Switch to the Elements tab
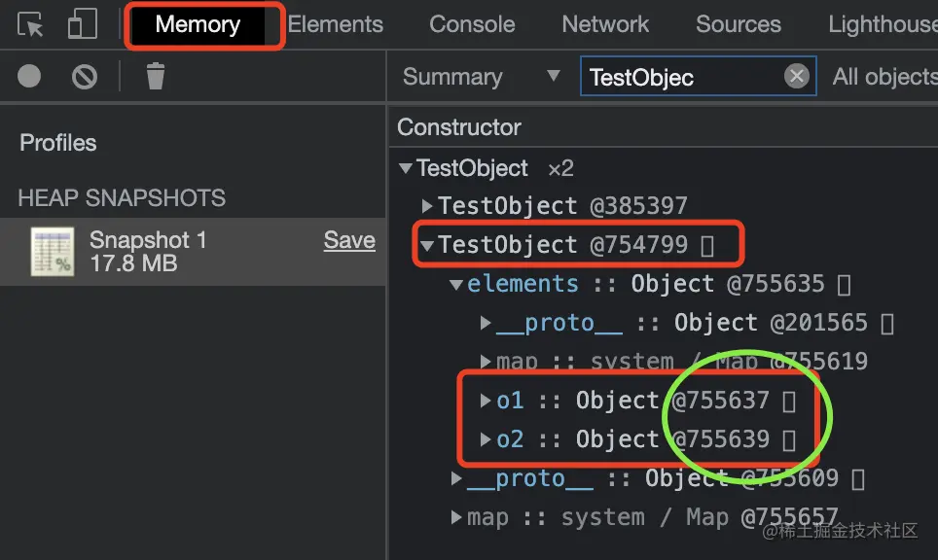938x560 pixels. click(336, 24)
